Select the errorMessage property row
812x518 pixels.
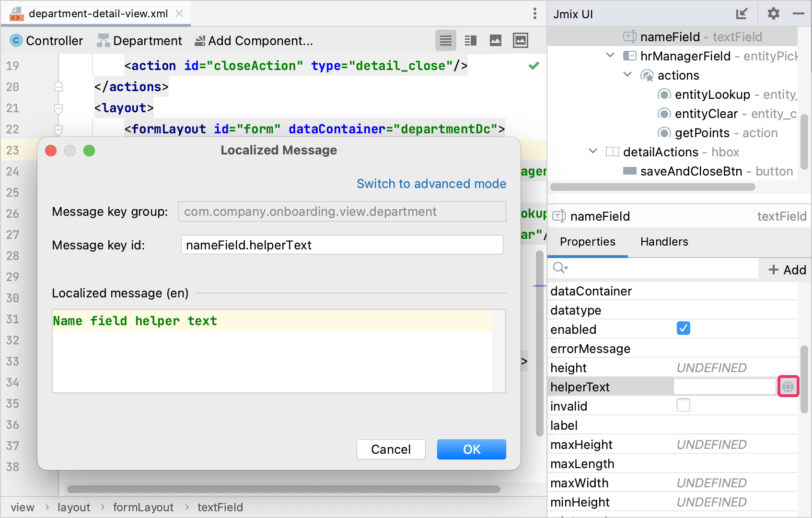673,349
